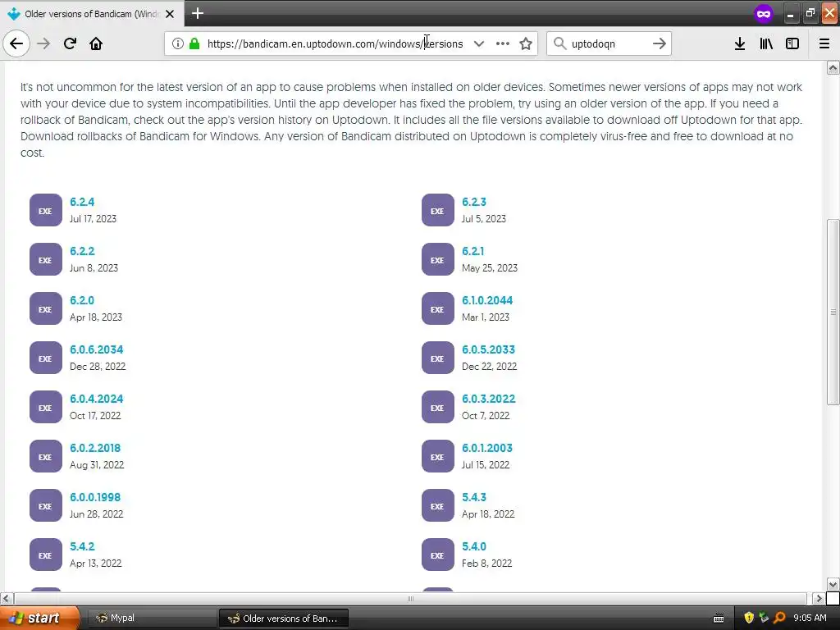Click the private browsing mask icon
The width and height of the screenshot is (840, 630).
coord(764,14)
